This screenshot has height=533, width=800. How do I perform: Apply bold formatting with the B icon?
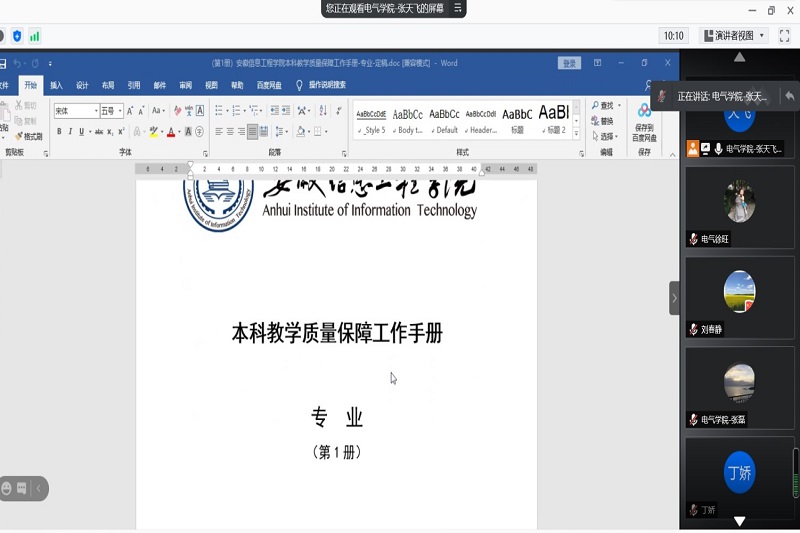(59, 132)
